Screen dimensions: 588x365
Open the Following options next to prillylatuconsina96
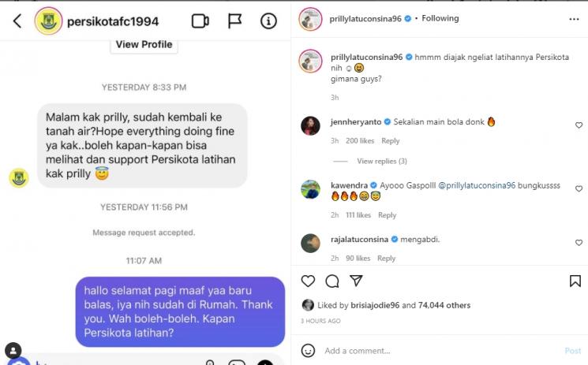440,18
